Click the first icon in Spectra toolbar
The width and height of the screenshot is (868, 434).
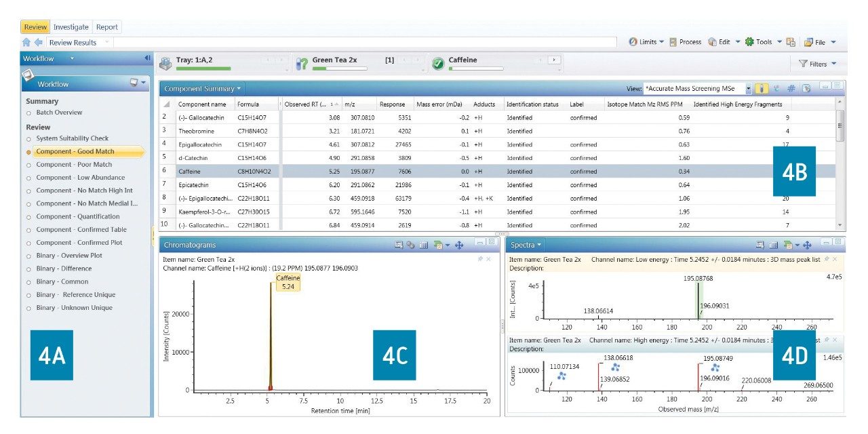coord(760,245)
